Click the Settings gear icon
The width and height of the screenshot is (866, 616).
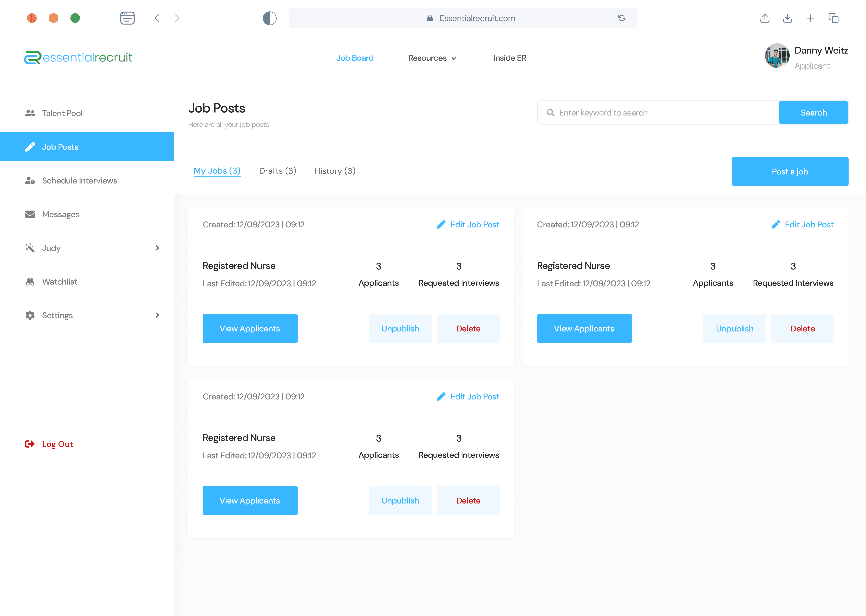click(x=30, y=315)
